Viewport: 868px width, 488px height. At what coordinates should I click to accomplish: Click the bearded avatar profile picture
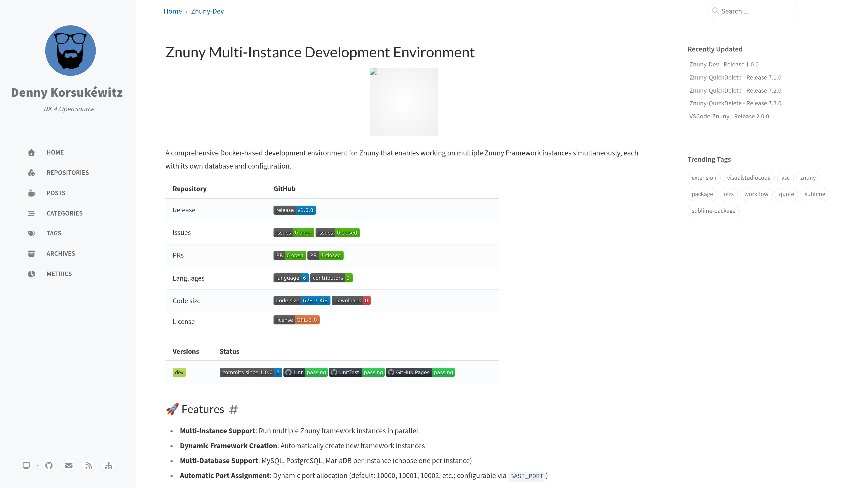click(x=71, y=51)
